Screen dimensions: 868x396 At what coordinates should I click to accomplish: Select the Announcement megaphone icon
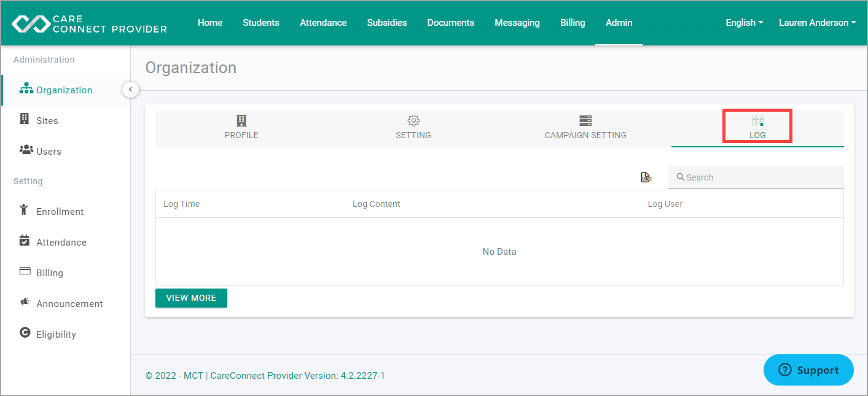pos(24,303)
